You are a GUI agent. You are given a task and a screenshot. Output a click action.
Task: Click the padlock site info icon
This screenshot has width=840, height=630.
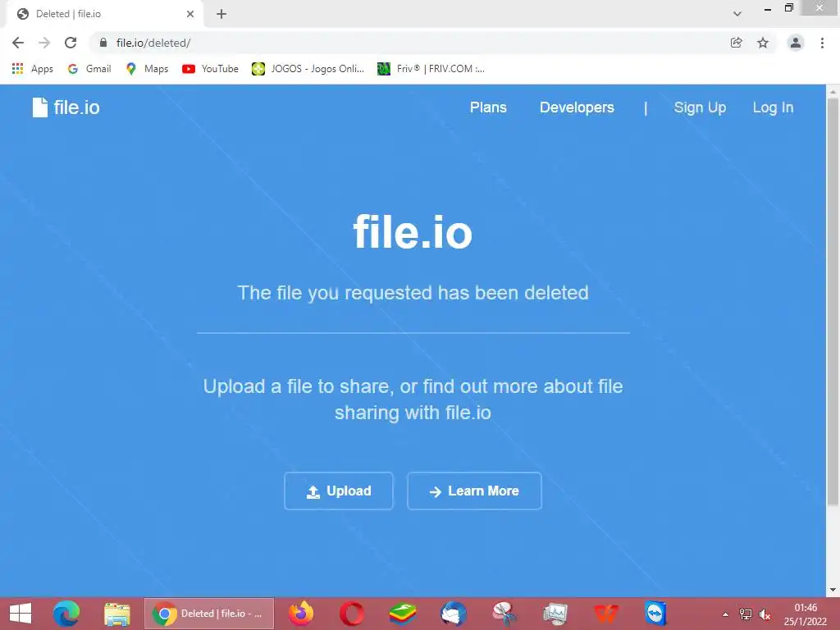pos(103,43)
